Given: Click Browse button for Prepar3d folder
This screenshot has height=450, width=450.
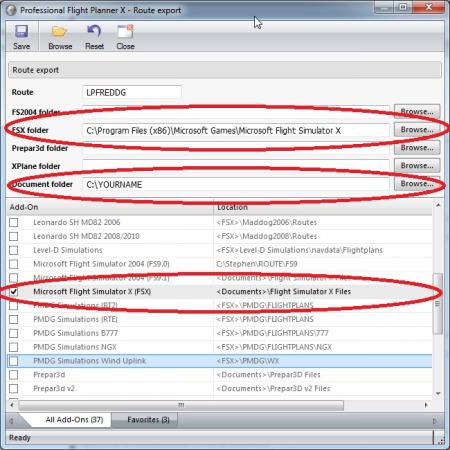Looking at the screenshot, I should pos(417,148).
